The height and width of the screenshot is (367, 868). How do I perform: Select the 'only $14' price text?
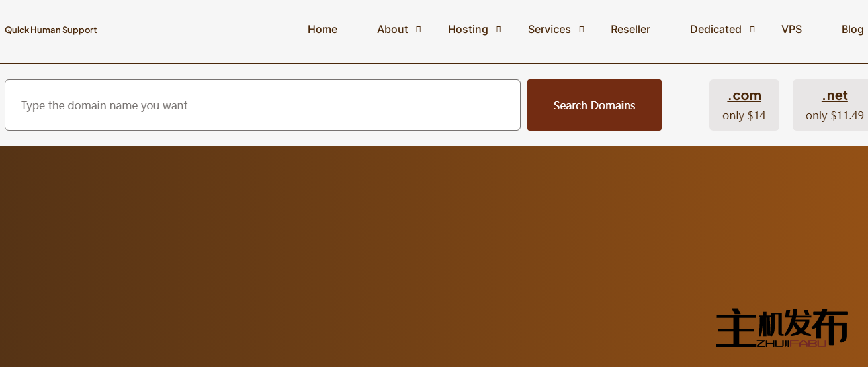coord(744,115)
